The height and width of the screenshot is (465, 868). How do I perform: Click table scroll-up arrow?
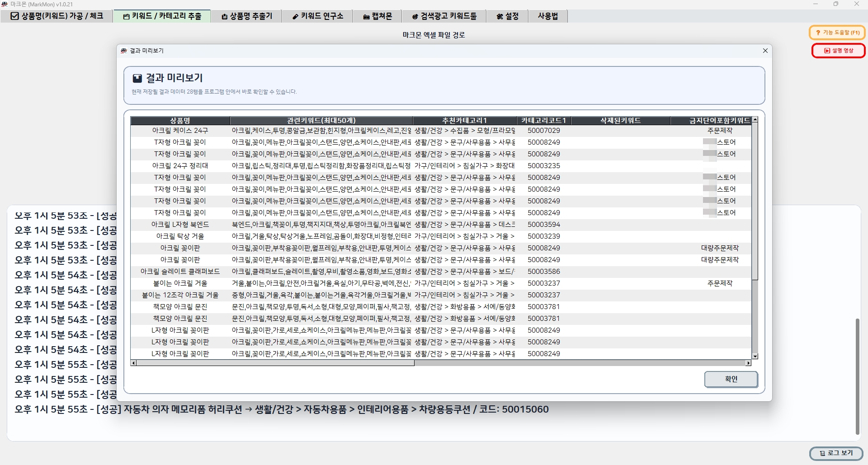click(755, 120)
